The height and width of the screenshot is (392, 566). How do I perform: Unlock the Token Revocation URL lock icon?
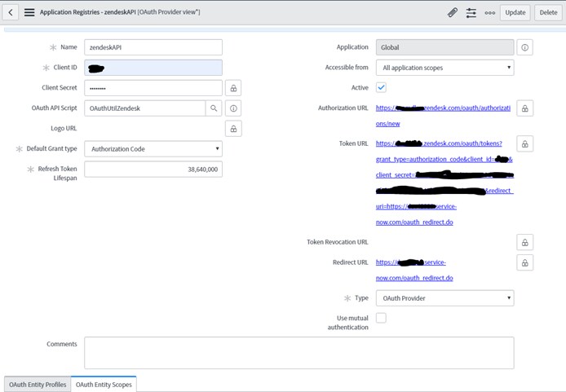(x=525, y=242)
